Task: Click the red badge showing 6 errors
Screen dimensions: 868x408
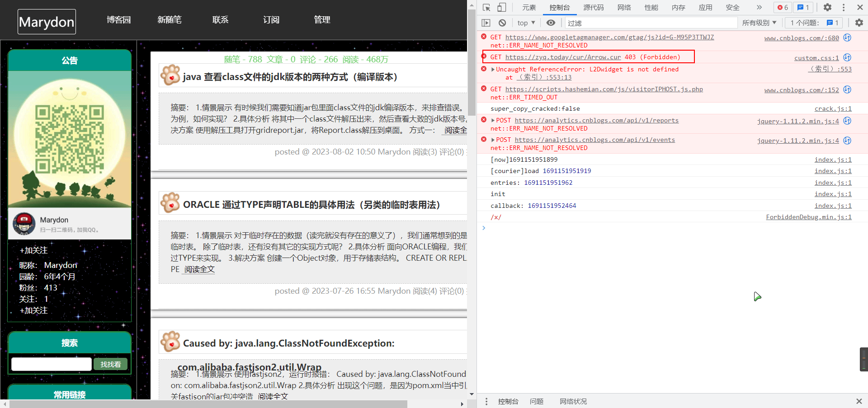Action: [782, 7]
